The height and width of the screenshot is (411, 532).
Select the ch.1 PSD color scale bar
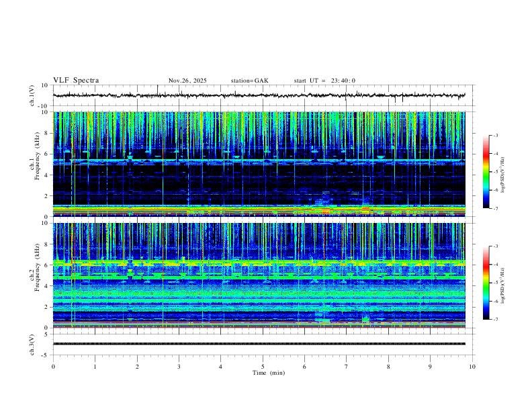click(486, 172)
